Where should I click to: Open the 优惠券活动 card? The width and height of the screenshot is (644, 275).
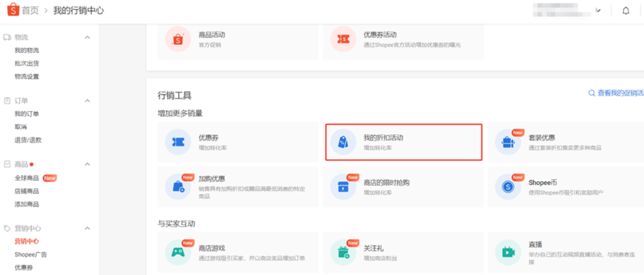pyautogui.click(x=402, y=39)
